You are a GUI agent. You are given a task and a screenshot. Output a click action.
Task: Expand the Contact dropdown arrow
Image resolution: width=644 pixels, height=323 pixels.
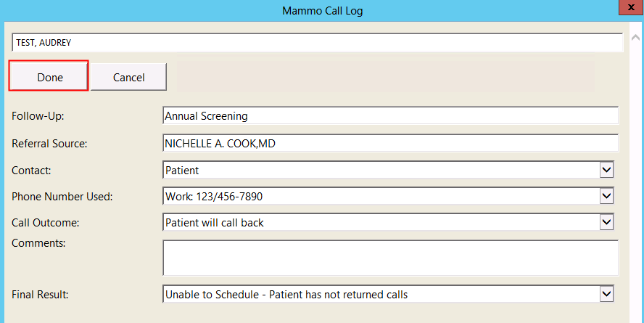607,171
